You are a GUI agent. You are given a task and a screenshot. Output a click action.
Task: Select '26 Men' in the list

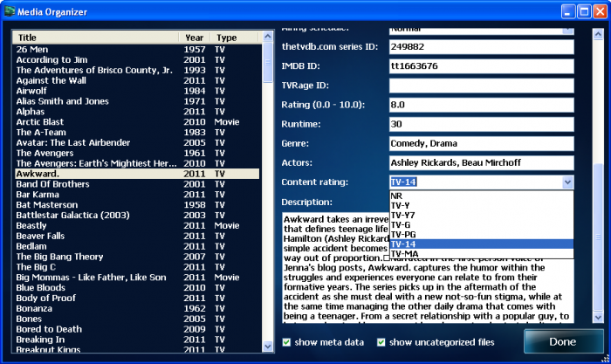[137, 50]
